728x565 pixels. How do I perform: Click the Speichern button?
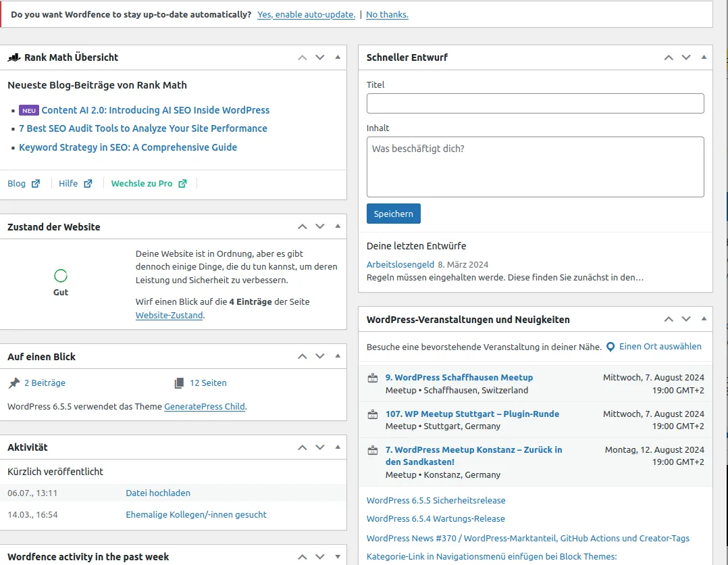pyautogui.click(x=393, y=214)
